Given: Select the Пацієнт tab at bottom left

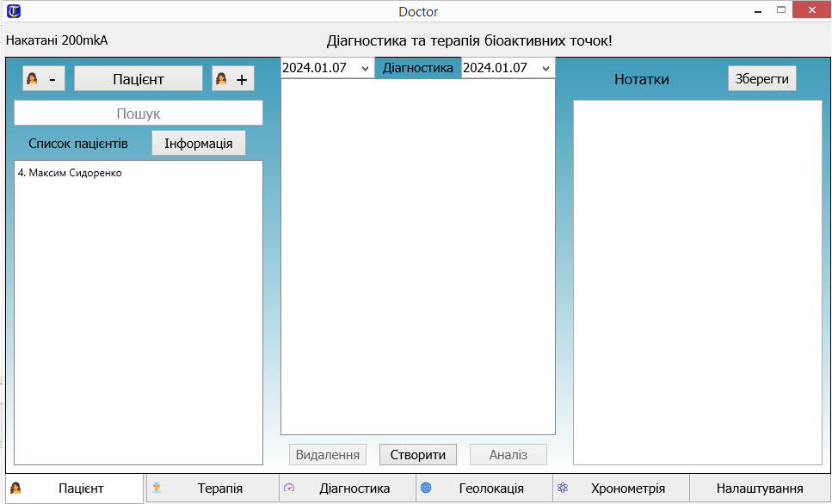Looking at the screenshot, I should (x=75, y=489).
